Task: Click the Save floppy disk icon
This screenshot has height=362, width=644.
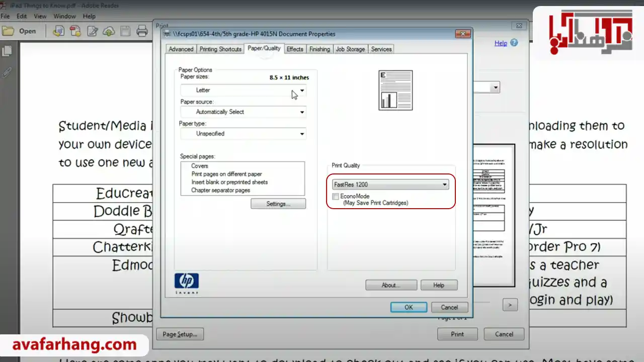Action: pos(125,31)
